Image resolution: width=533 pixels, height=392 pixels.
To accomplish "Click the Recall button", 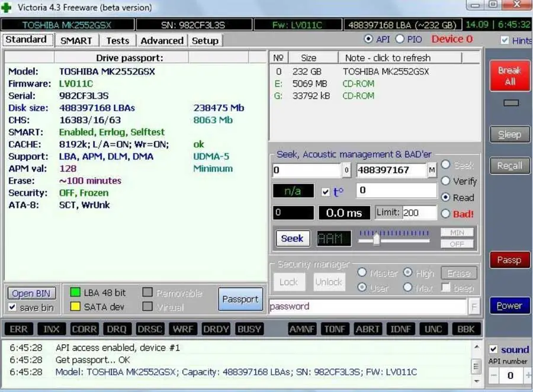I will click(x=510, y=166).
